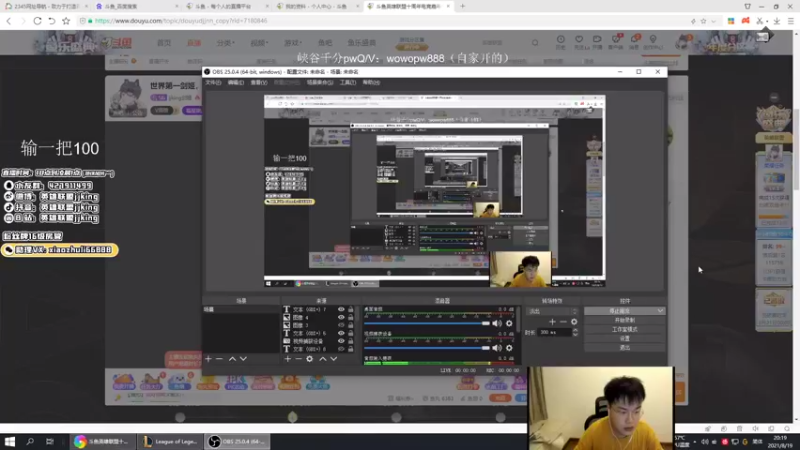Open 分类 dropdown in Douyu navigation

(x=226, y=43)
